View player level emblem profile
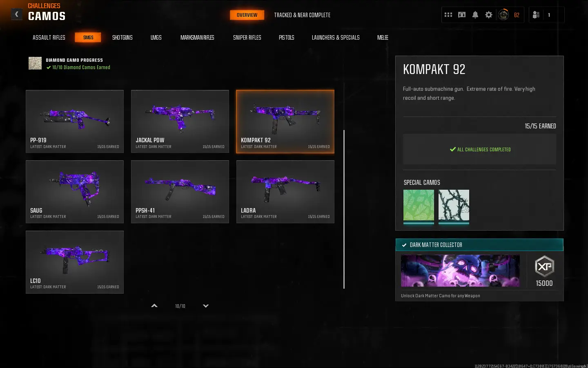Screen dimensions: 588x368 pyautogui.click(x=503, y=15)
